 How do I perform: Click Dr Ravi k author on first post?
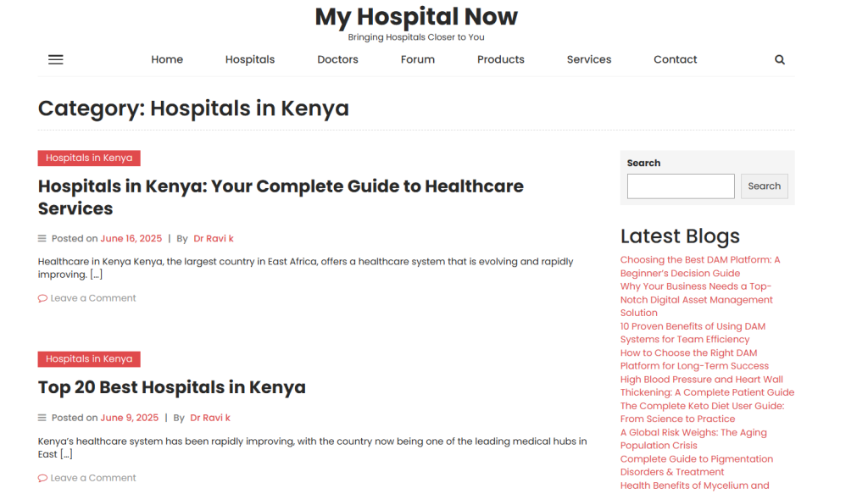point(214,238)
